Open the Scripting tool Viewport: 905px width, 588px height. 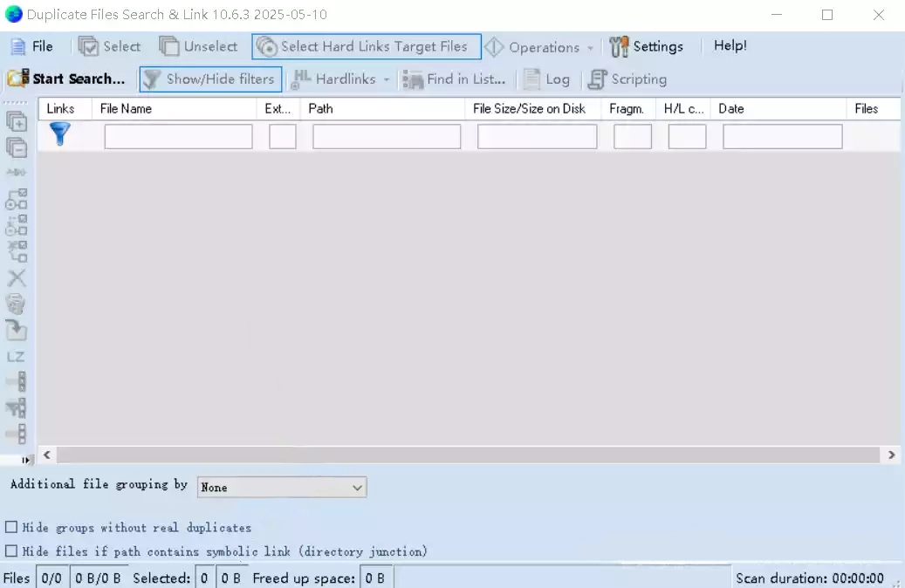(x=627, y=79)
